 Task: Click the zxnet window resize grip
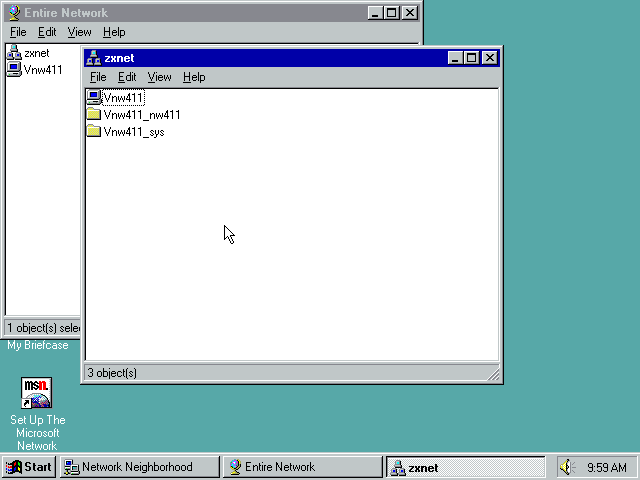tap(493, 374)
